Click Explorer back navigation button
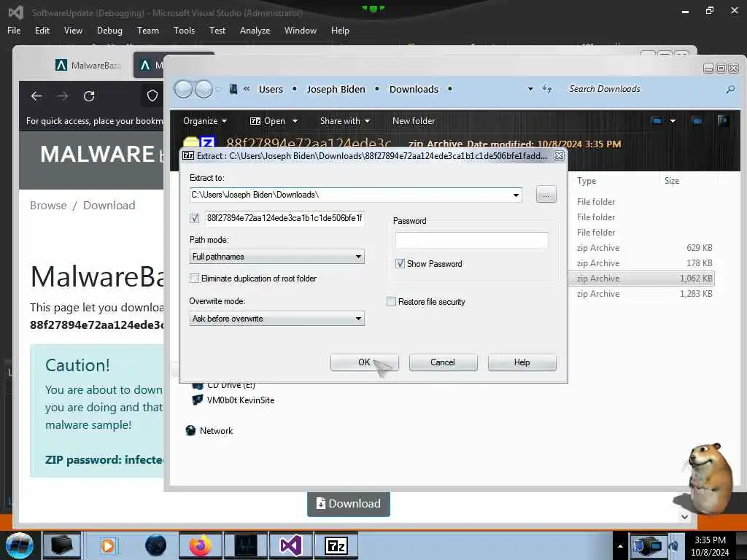 pyautogui.click(x=183, y=89)
